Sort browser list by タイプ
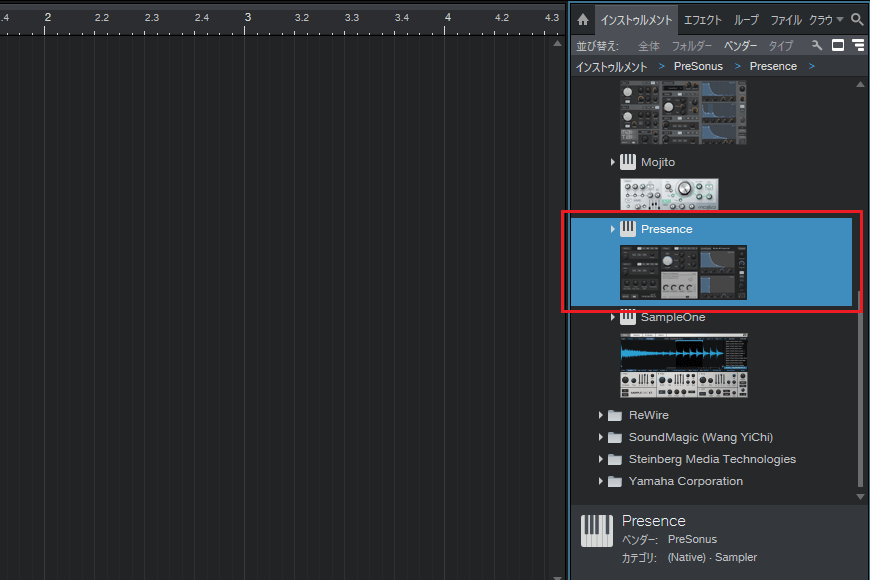 [x=780, y=46]
